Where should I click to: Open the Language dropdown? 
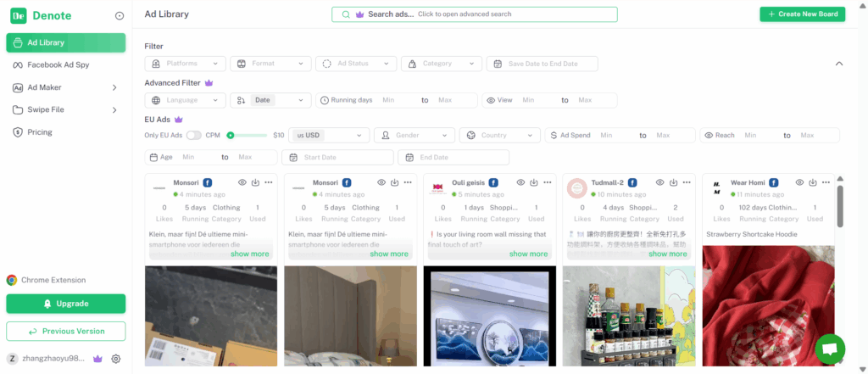186,100
